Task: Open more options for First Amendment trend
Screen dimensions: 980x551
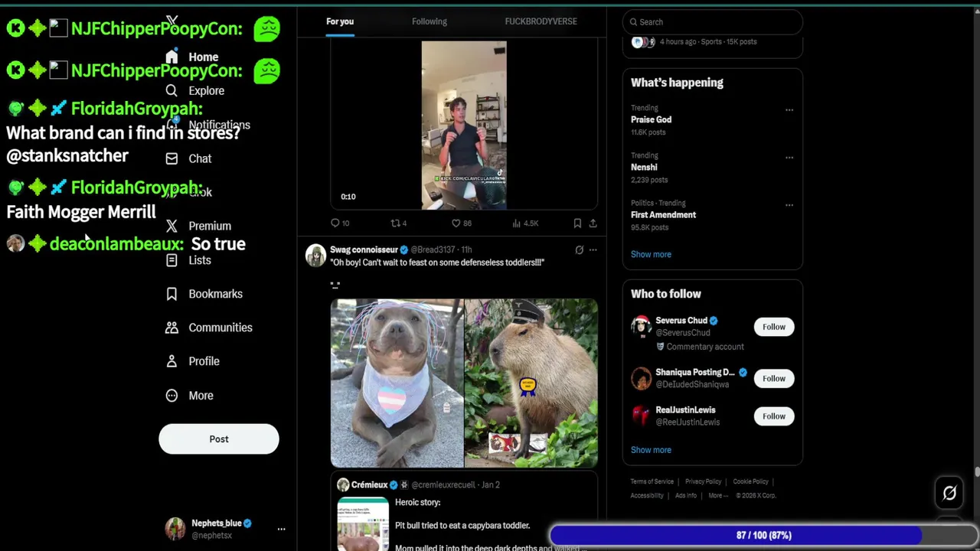Action: 789,204
